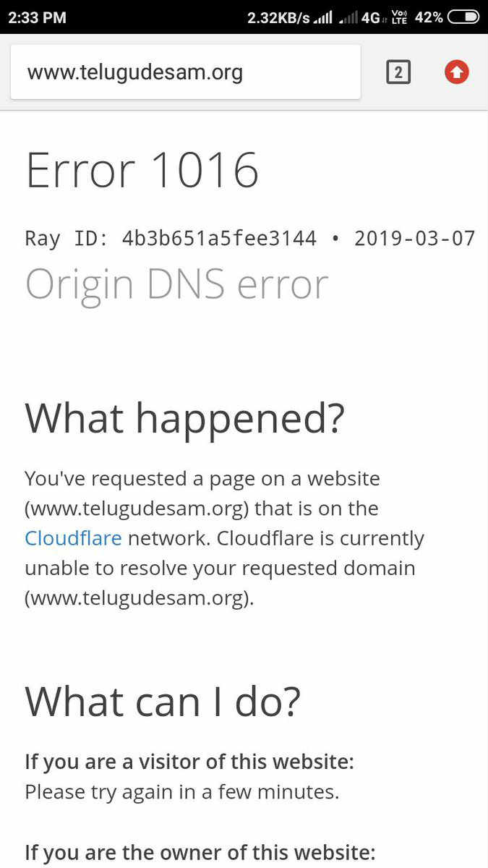Tap the 2:33 PM clock
488x868 pixels.
tap(36, 17)
